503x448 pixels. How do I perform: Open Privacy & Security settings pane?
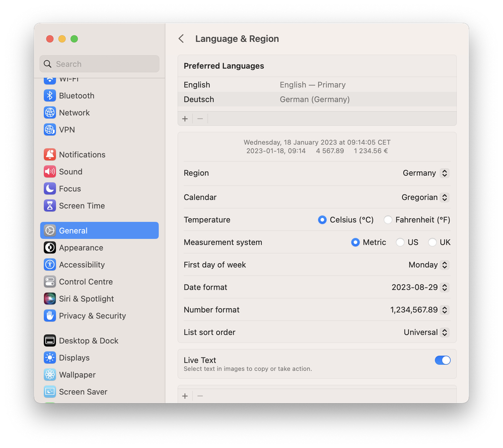[100, 316]
